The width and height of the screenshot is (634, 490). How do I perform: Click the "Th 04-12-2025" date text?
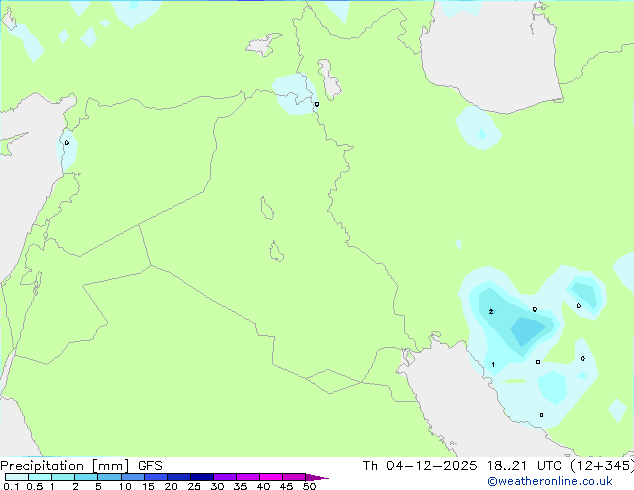[420, 466]
